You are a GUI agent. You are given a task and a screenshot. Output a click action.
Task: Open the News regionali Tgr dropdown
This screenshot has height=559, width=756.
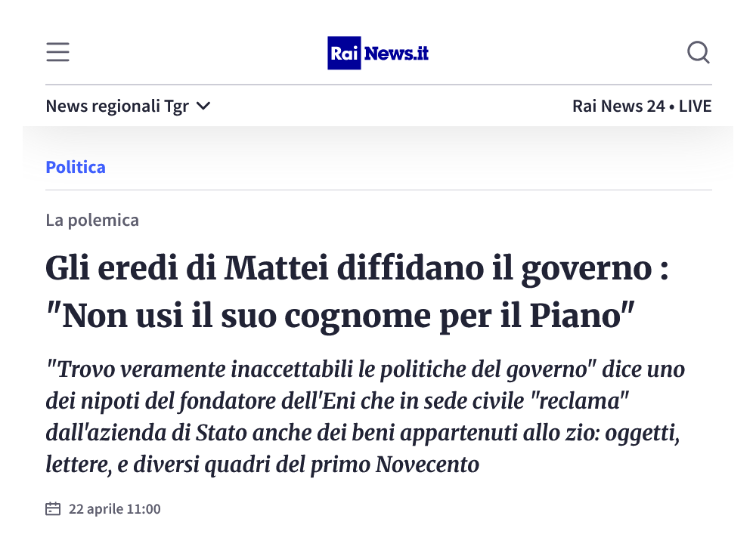[117, 107]
